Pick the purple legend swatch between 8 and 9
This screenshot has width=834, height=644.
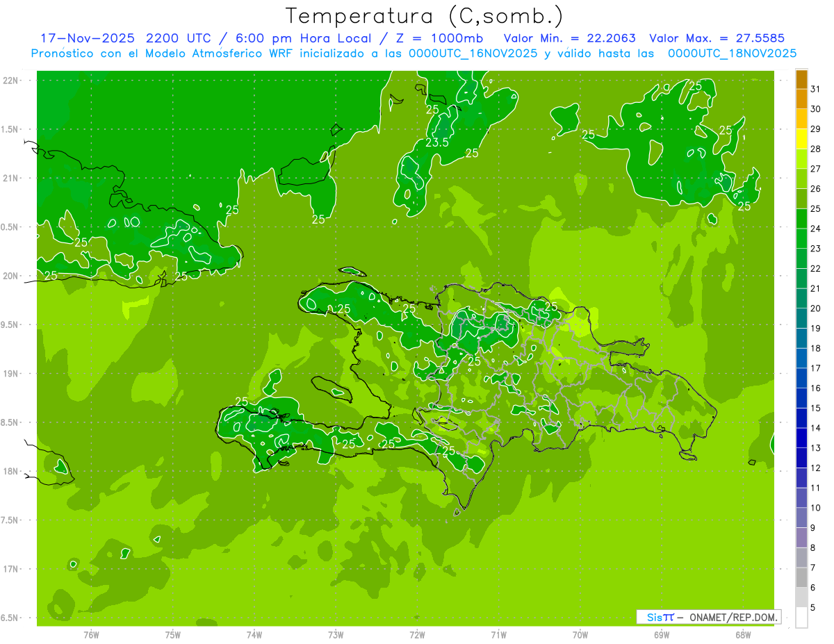click(801, 538)
